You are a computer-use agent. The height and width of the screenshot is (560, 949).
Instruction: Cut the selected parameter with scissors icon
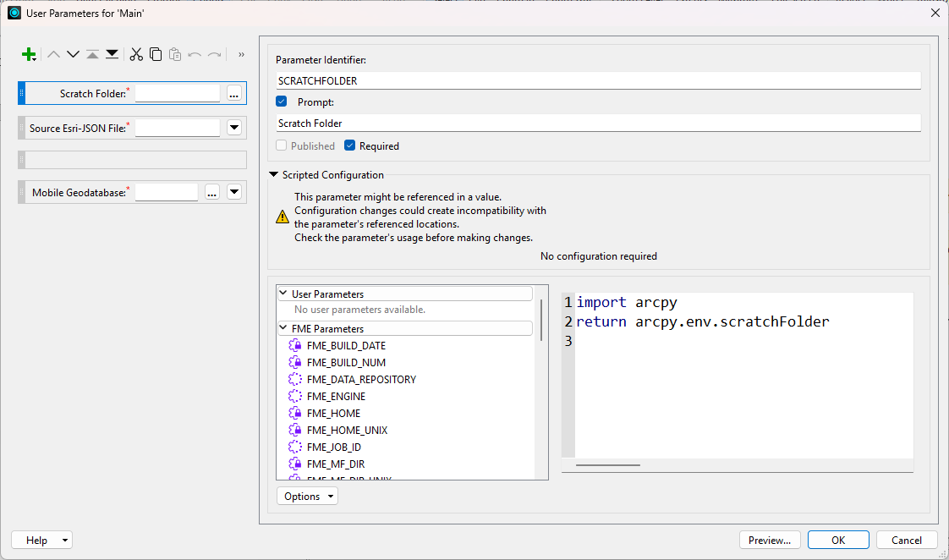(136, 54)
